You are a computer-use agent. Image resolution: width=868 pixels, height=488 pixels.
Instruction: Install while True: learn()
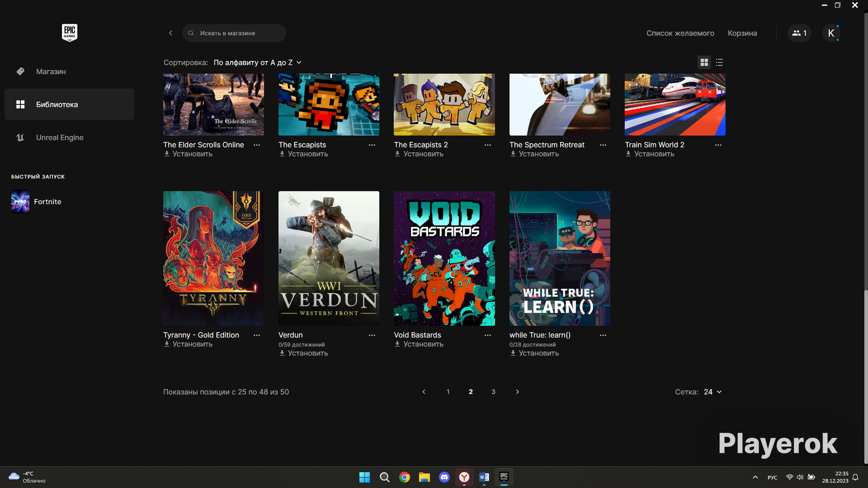(534, 353)
